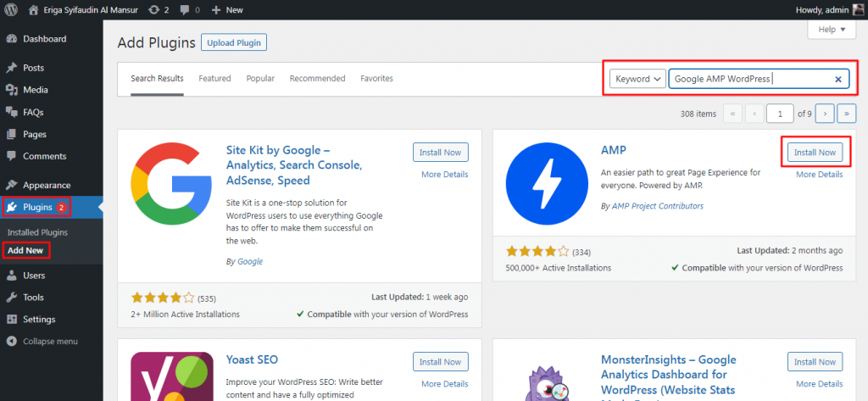Open the updates icon showing 2
868x401 pixels.
coord(154,9)
